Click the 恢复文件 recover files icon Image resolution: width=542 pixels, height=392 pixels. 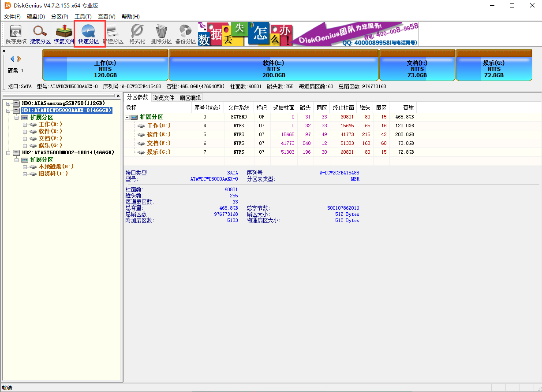64,34
